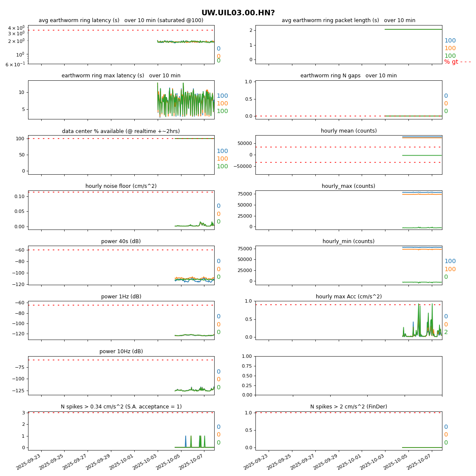This screenshot has width=476, height=476.
Task: Select the avg earthworm ring latency chart title
Action: [121, 20]
